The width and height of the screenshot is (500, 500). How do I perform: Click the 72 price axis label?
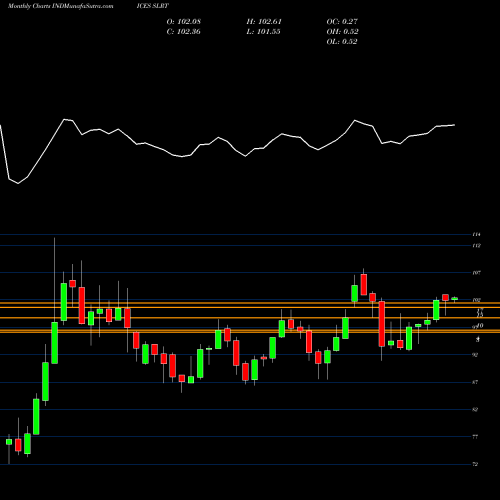point(475,464)
